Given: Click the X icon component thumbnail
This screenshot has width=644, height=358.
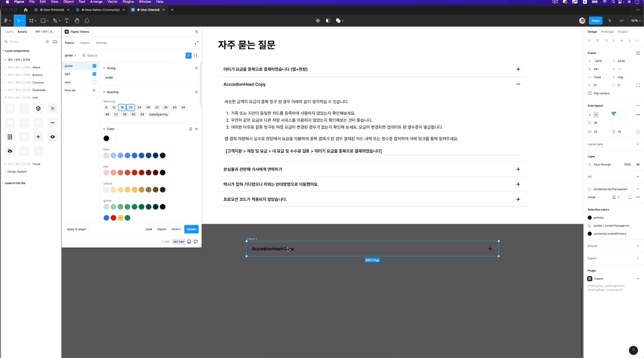Looking at the screenshot, I should click(x=53, y=108).
